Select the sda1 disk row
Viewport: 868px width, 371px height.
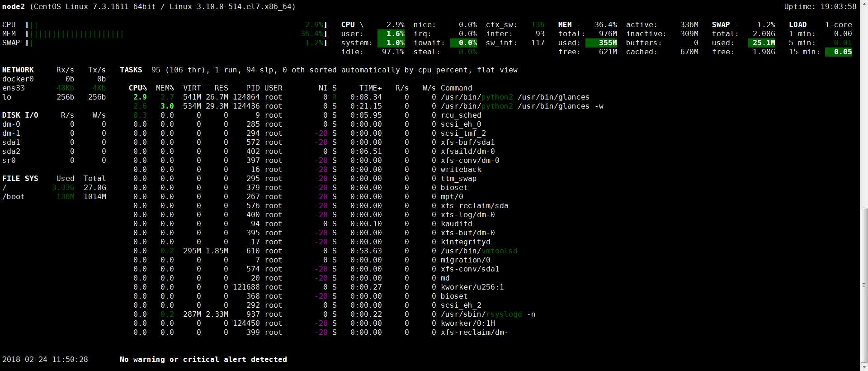tap(54, 143)
